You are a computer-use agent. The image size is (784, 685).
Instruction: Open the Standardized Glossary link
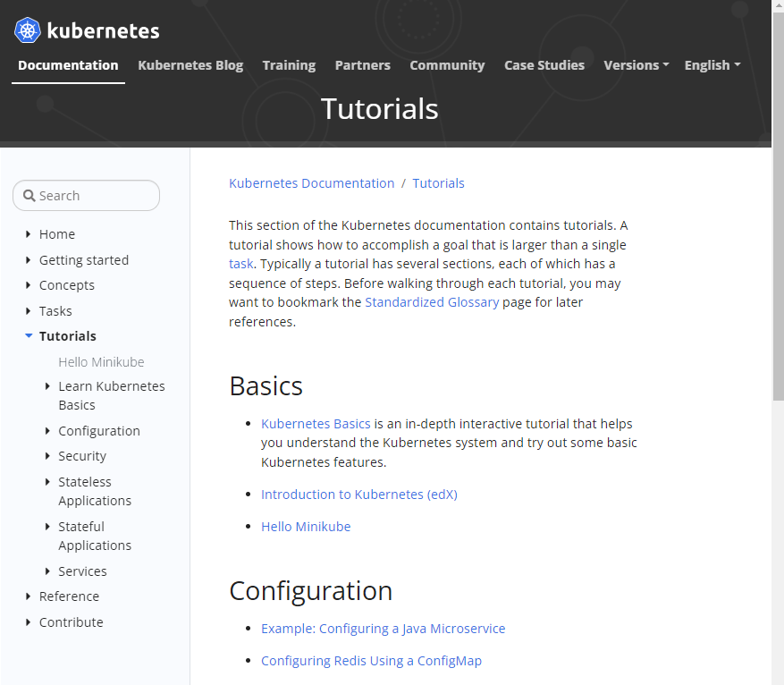(x=432, y=302)
